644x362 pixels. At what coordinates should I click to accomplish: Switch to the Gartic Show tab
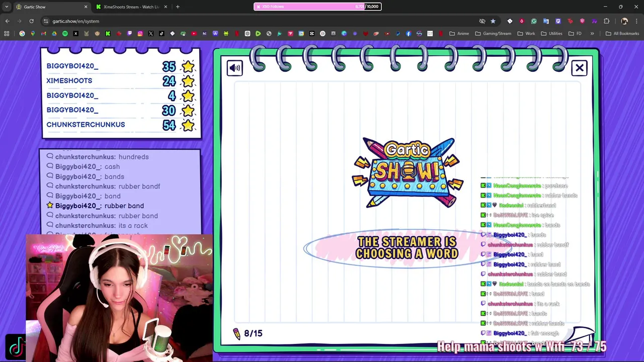[x=50, y=7]
